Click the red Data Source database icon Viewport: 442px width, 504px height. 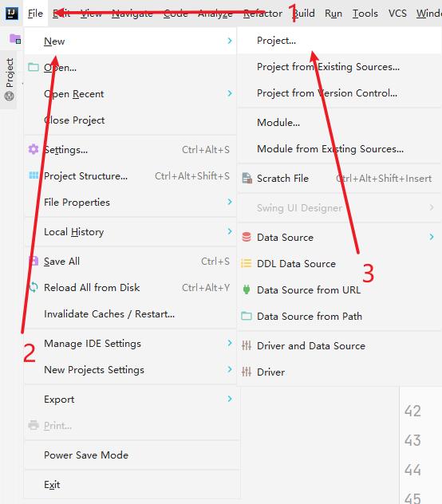247,237
